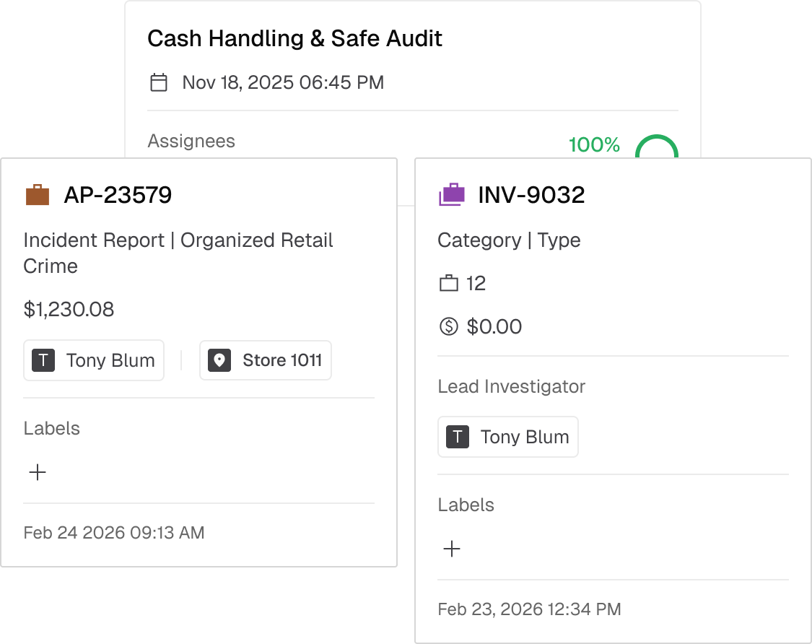Click the dollar coin icon beside $0.00
Image resolution: width=812 pixels, height=644 pixels.
[x=448, y=326]
